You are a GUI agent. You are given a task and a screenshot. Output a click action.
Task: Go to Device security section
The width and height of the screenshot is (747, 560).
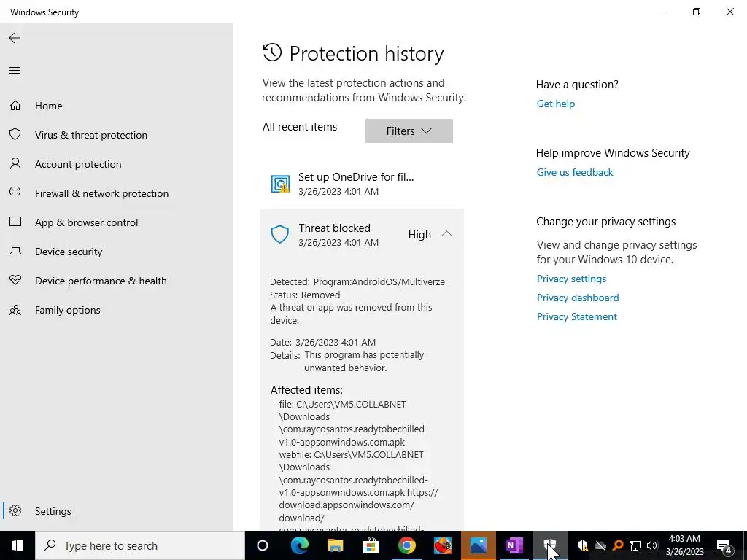point(69,252)
